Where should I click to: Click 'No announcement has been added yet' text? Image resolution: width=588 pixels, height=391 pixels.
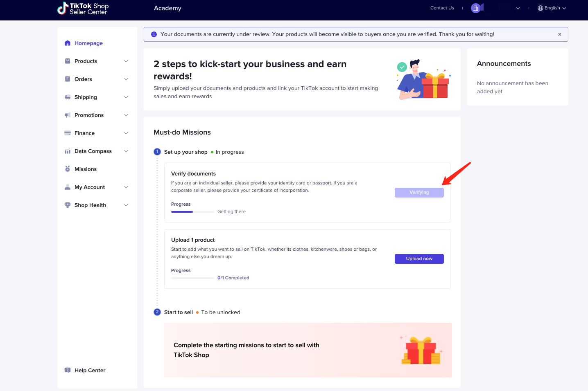[x=513, y=88]
